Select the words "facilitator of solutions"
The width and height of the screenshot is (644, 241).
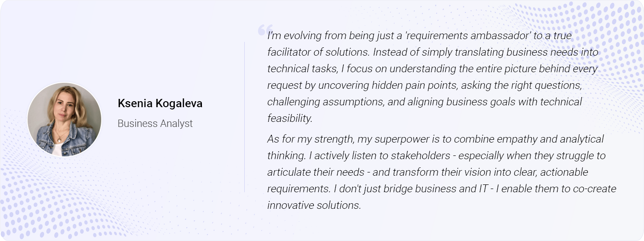coord(318,52)
